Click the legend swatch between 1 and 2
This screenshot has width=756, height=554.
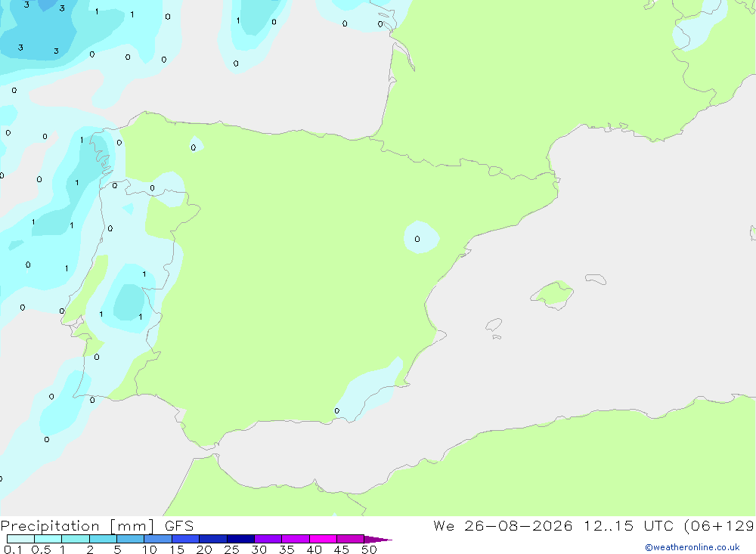pyautogui.click(x=76, y=539)
